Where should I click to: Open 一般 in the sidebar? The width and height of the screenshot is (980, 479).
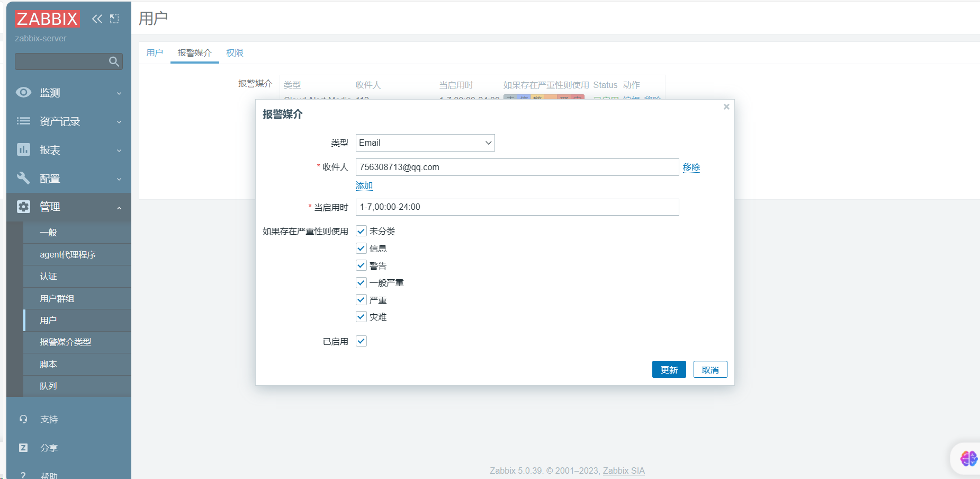pyautogui.click(x=77, y=233)
